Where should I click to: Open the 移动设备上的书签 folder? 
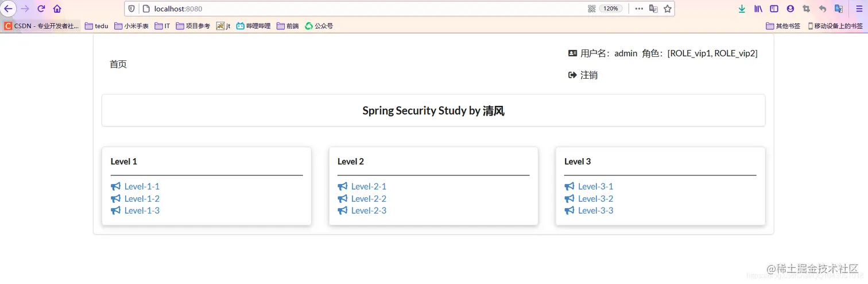tap(835, 26)
